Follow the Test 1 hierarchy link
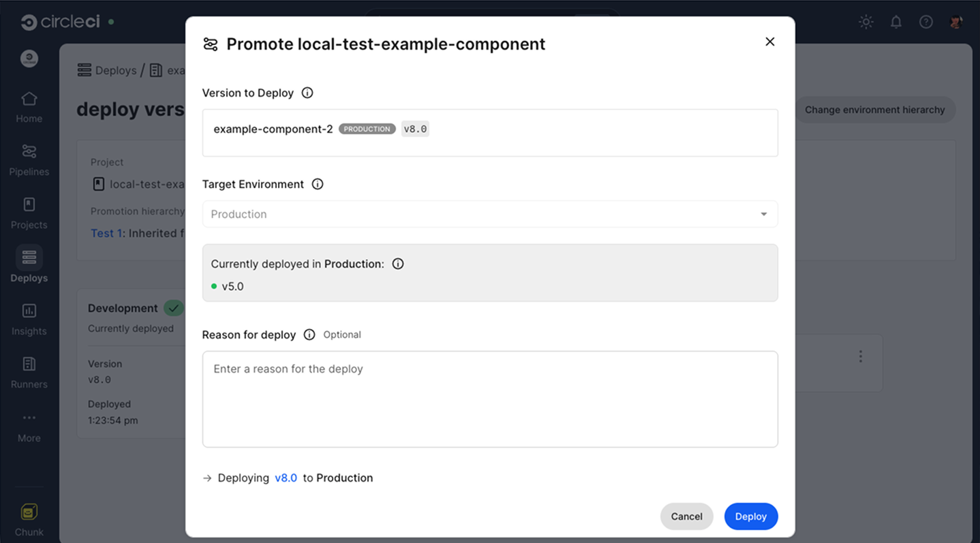 coord(106,233)
